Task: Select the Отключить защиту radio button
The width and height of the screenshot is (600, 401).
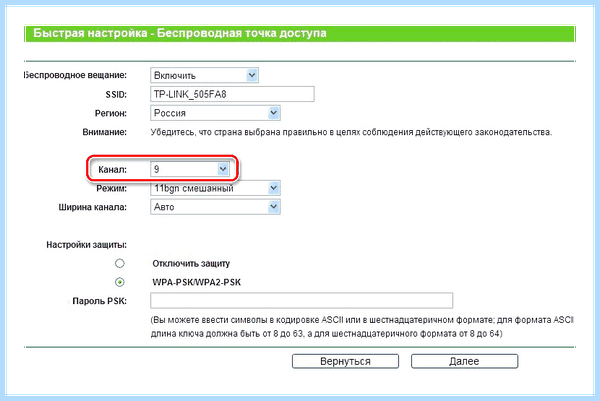Action: click(x=120, y=263)
